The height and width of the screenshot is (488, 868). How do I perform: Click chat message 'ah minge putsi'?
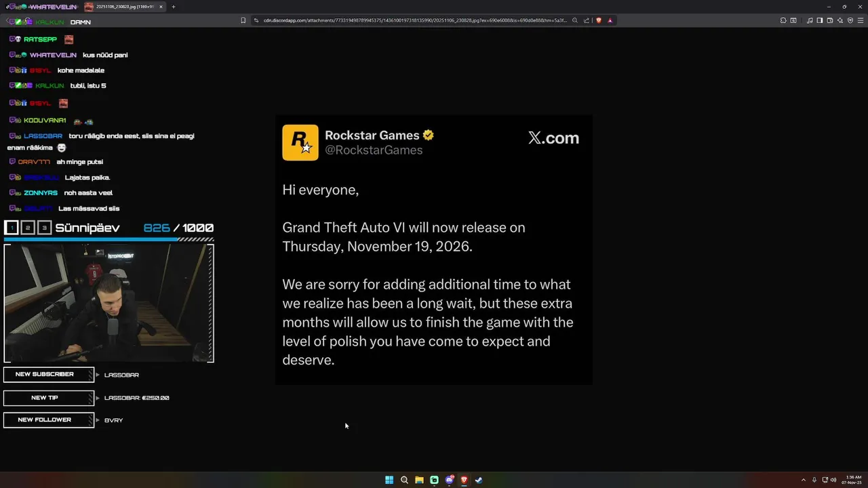pyautogui.click(x=80, y=162)
